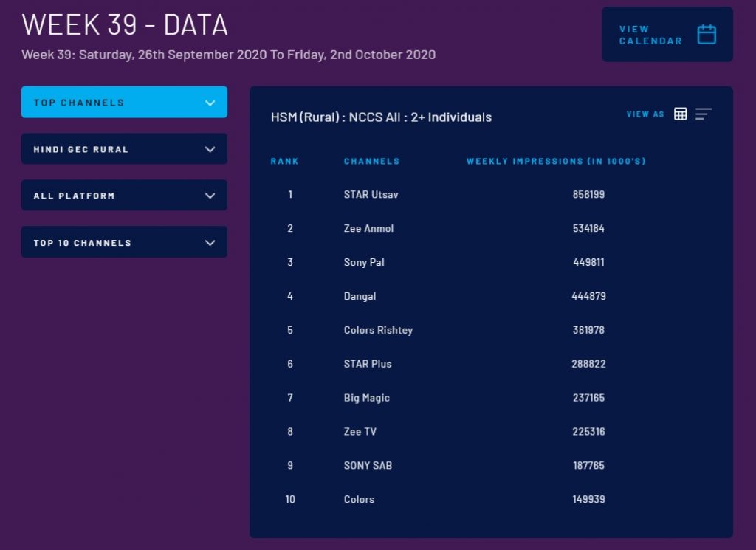Switch to table grid view icon
The width and height of the screenshot is (756, 550).
[681, 114]
